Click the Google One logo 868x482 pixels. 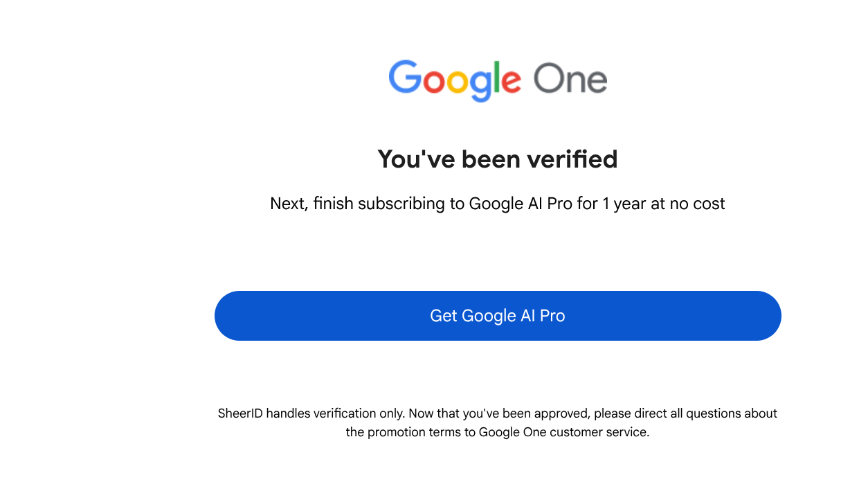point(498,80)
